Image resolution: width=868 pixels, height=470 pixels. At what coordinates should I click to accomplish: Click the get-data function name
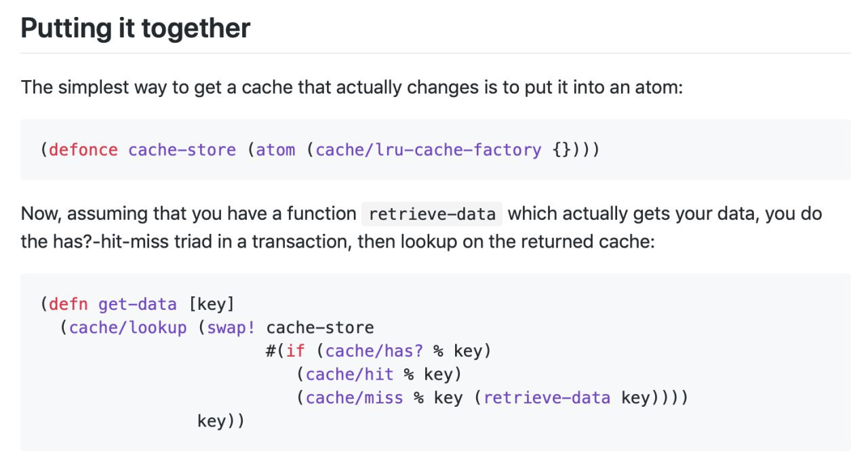click(x=138, y=305)
